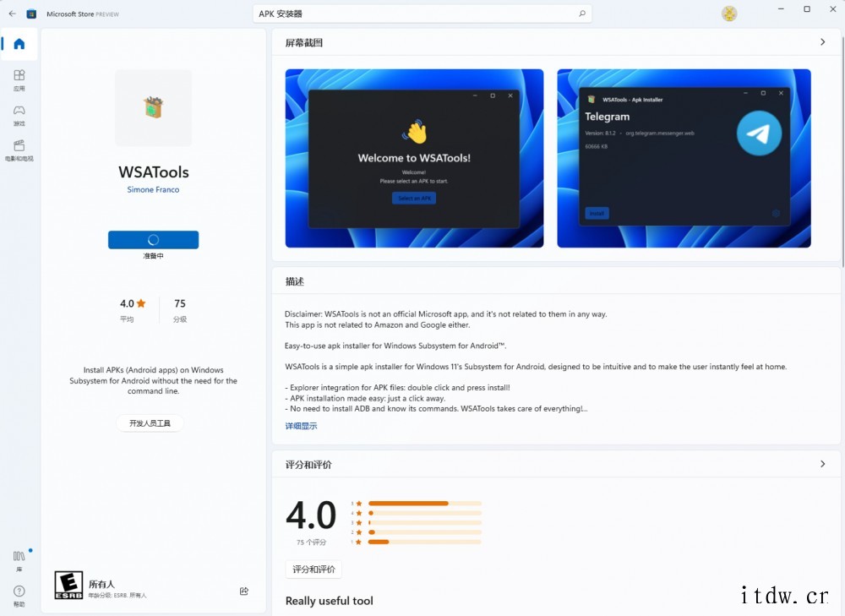Click the orange star beside 4.0 average
The image size is (845, 616).
141,303
